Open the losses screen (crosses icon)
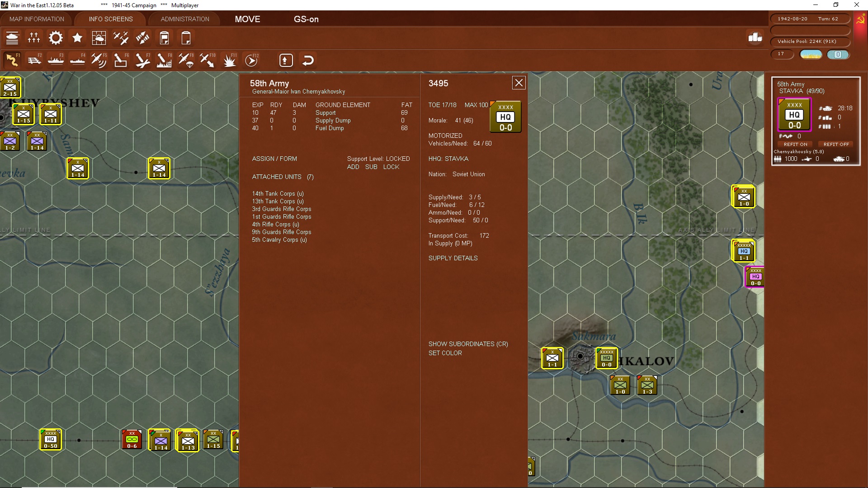Image resolution: width=868 pixels, height=488 pixels. pyautogui.click(x=34, y=38)
